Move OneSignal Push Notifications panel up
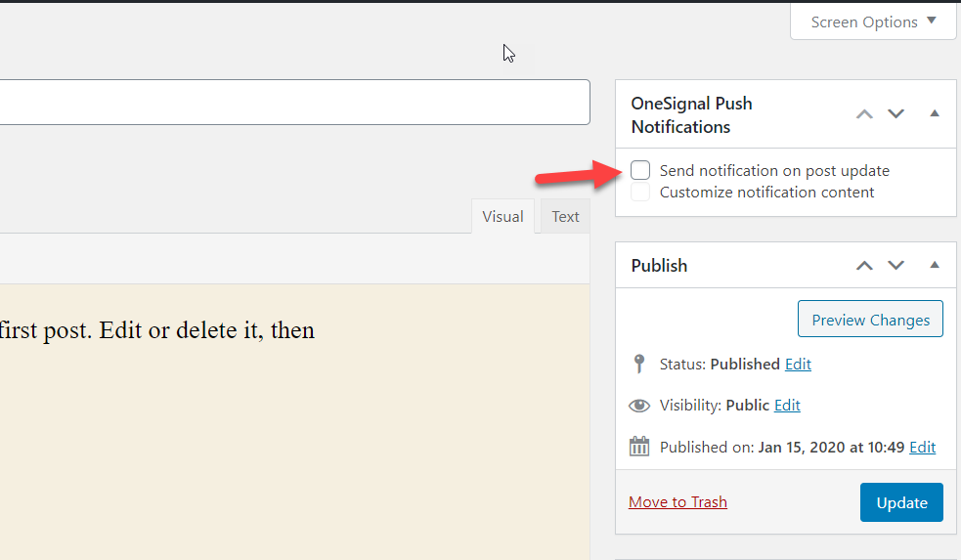 (x=864, y=114)
